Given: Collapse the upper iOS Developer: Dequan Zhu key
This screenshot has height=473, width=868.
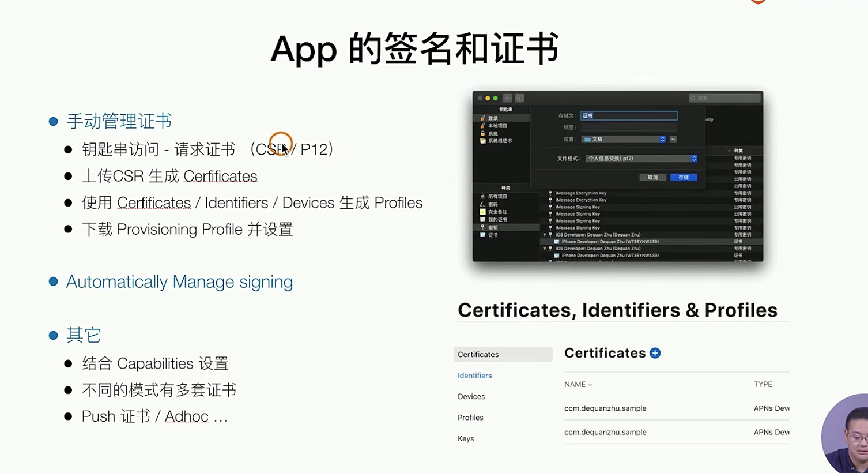Looking at the screenshot, I should coord(545,235).
